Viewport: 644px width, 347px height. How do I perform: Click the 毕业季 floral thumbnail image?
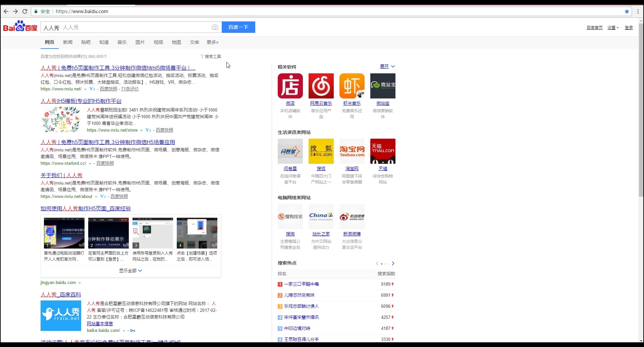(61, 119)
